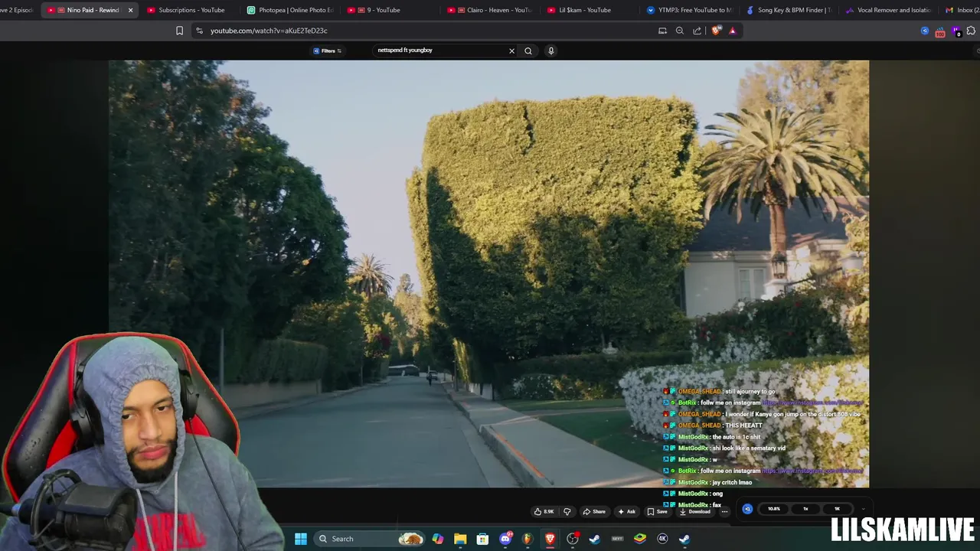Open the 4K downloader taskbar icon

point(662,539)
